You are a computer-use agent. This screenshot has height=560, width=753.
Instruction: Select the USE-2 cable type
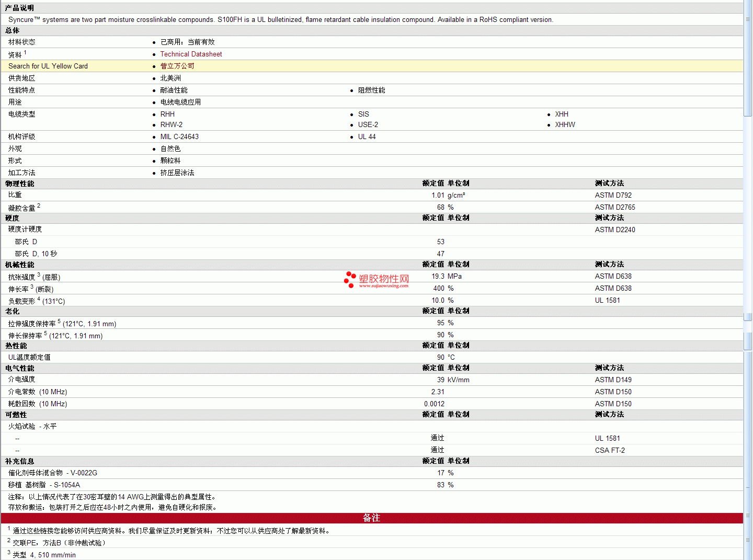coord(368,124)
